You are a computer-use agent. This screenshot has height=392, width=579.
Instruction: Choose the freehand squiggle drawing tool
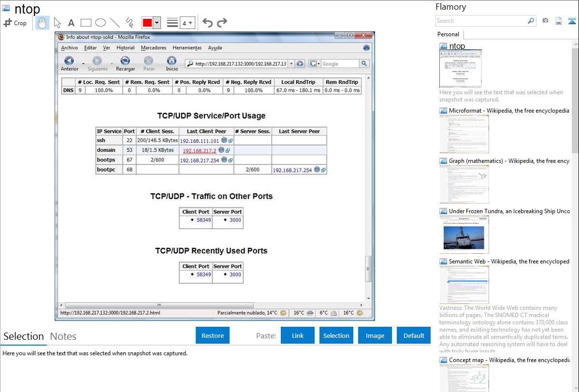[x=130, y=23]
